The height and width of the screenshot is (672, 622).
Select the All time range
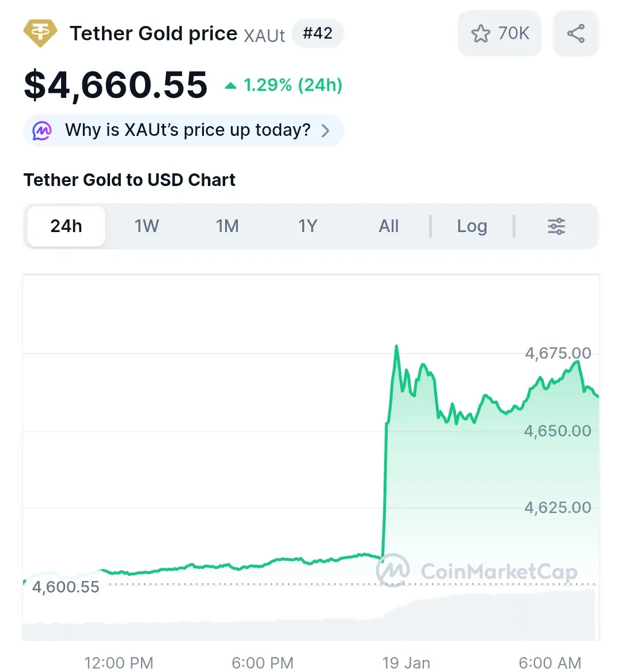pos(388,226)
